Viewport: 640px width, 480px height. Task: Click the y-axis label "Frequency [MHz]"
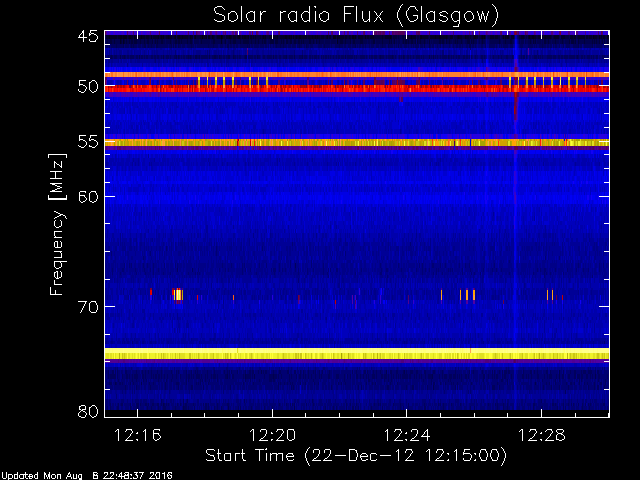pos(57,224)
